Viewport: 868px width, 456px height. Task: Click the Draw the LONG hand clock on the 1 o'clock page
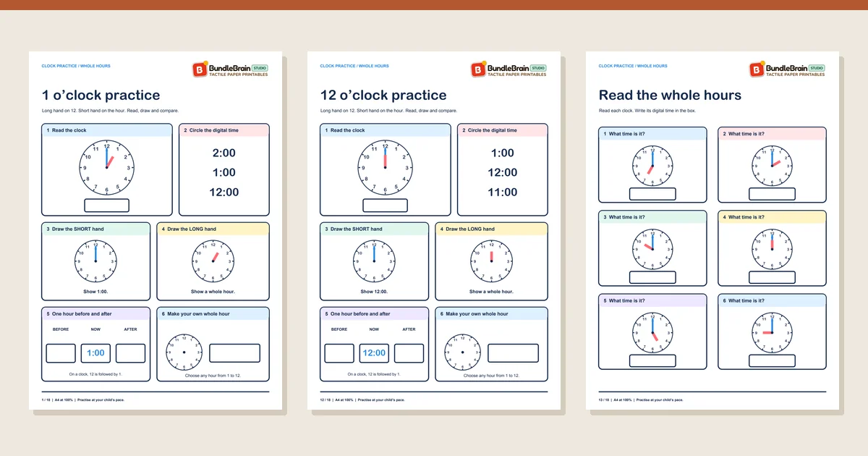pyautogui.click(x=213, y=261)
